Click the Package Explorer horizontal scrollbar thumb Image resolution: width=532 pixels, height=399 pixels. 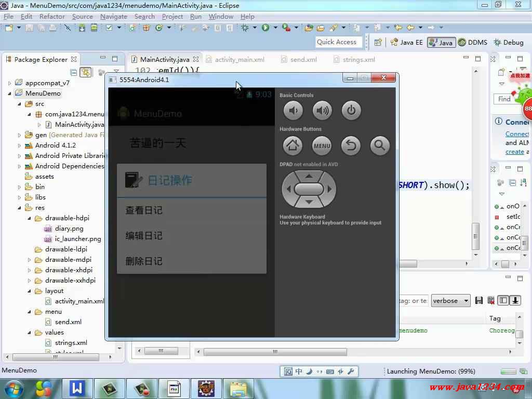tap(56, 357)
